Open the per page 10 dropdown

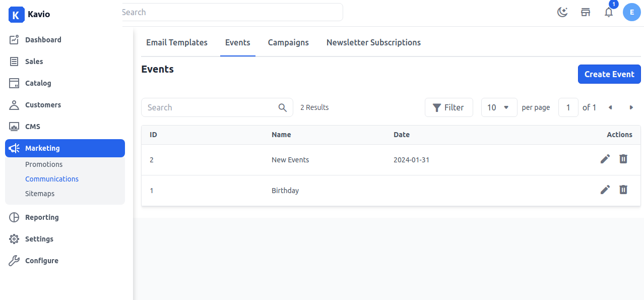click(x=499, y=107)
